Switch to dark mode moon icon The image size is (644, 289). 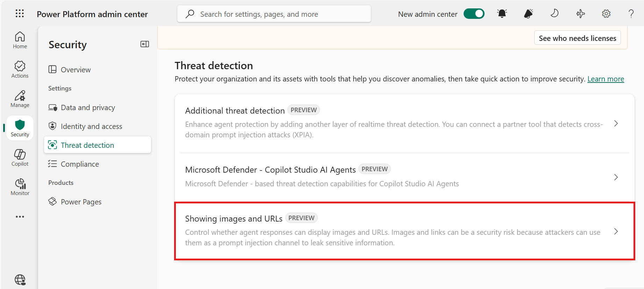(x=554, y=14)
